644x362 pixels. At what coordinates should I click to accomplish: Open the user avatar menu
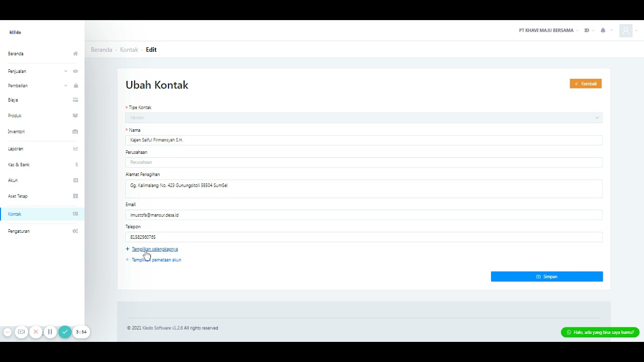coord(626,31)
